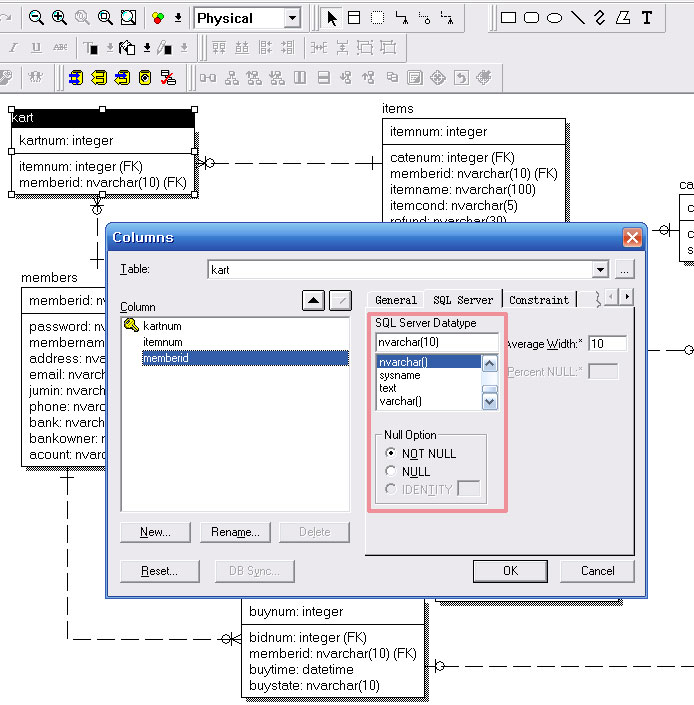
Task: Select the entity table tool
Action: [354, 18]
